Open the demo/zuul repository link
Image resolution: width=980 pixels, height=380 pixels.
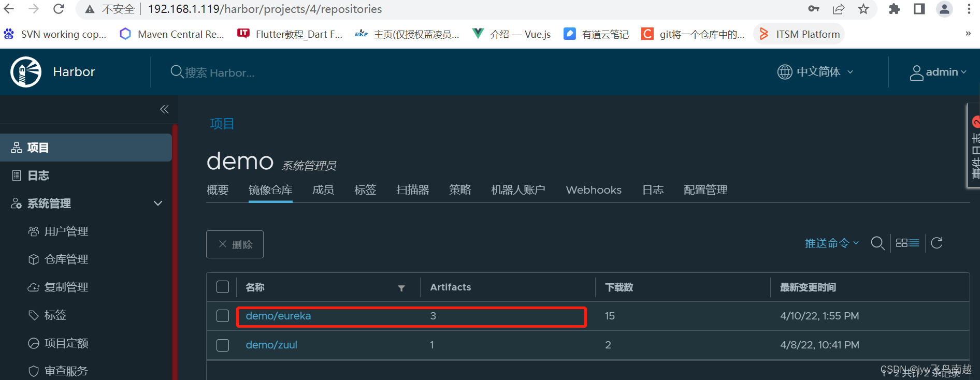coord(271,345)
